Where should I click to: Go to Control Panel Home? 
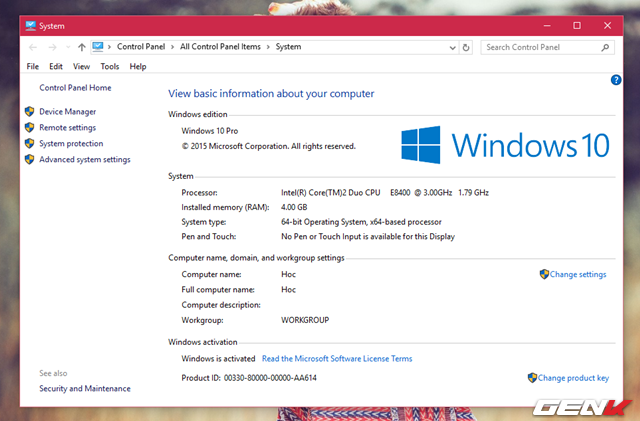tap(75, 87)
